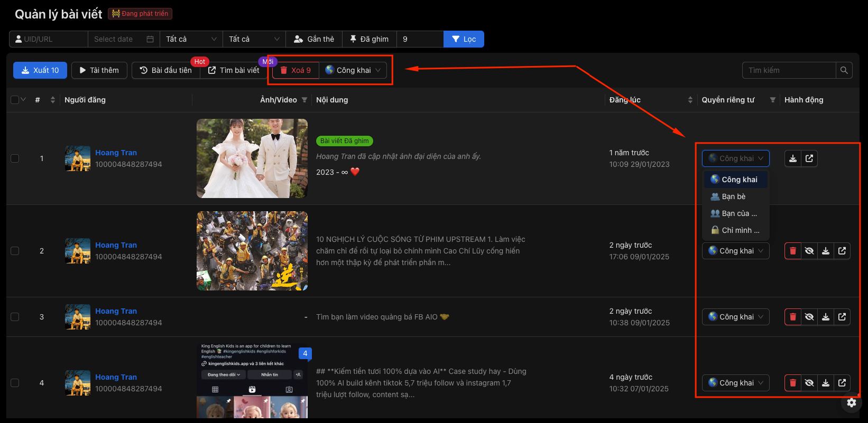Open post 2 via external link icon
This screenshot has width=868, height=423.
(842, 251)
